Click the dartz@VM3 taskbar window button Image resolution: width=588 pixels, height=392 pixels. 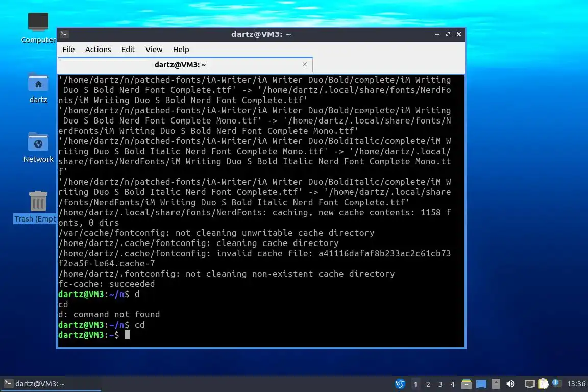click(x=51, y=384)
